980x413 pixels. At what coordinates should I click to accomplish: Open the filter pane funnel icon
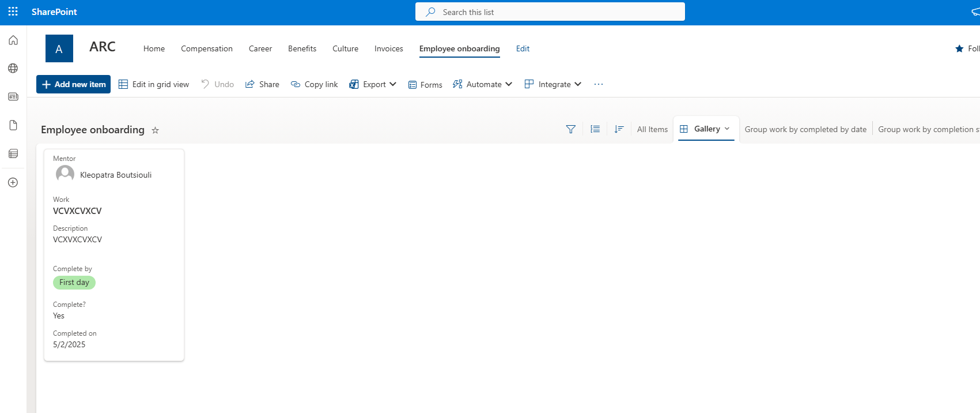(570, 129)
